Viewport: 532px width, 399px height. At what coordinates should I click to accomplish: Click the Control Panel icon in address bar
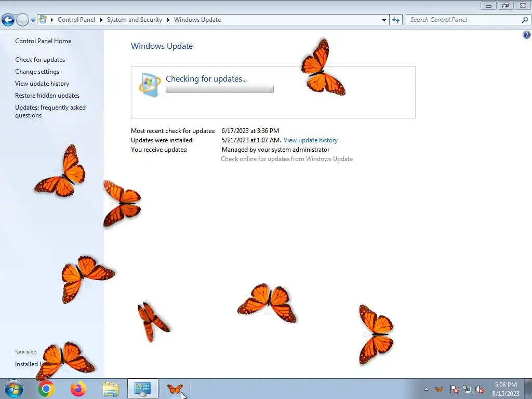43,19
